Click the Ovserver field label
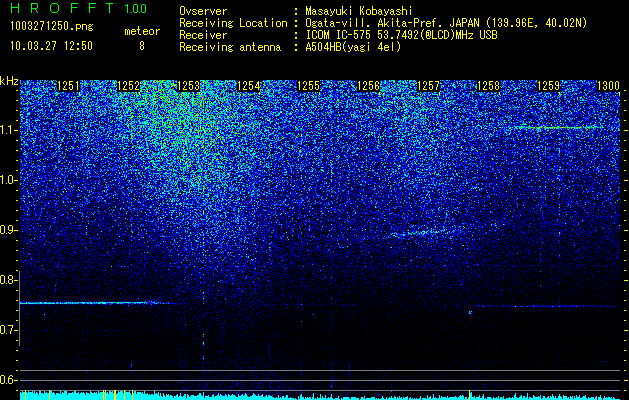Screen dimensions: 629x400 coord(203,11)
